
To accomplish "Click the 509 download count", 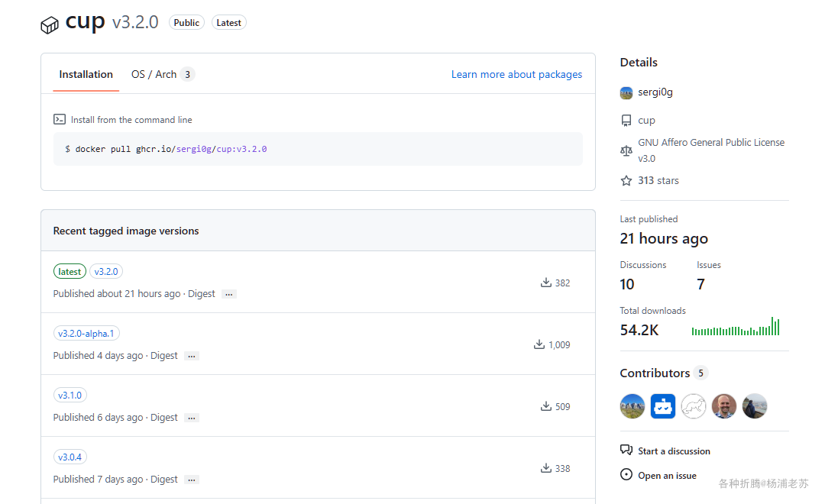I will 562,407.
